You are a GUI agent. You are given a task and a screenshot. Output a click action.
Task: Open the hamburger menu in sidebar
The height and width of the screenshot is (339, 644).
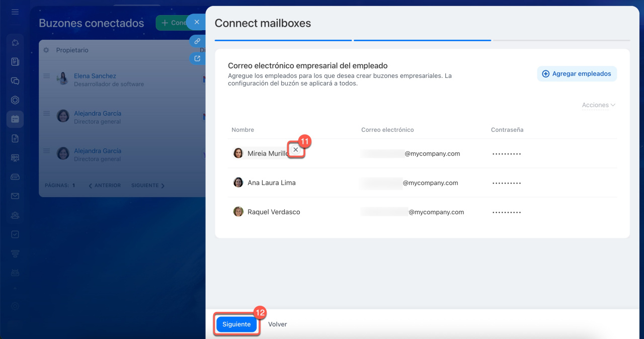point(15,12)
